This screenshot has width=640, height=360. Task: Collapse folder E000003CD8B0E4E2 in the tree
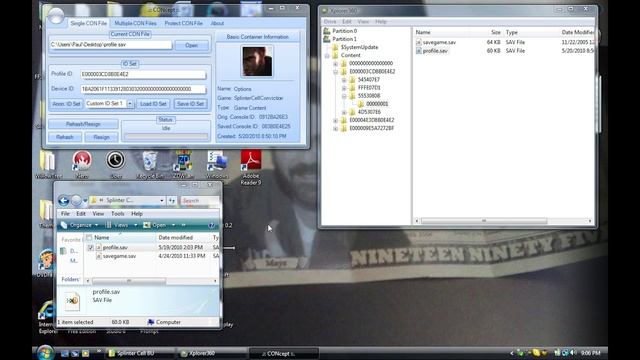coord(336,72)
